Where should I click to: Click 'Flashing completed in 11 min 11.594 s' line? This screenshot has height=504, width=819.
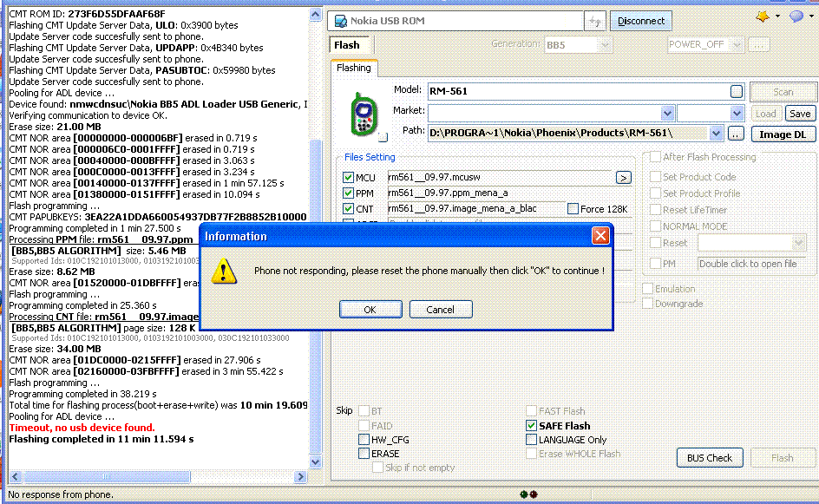pyautogui.click(x=102, y=439)
